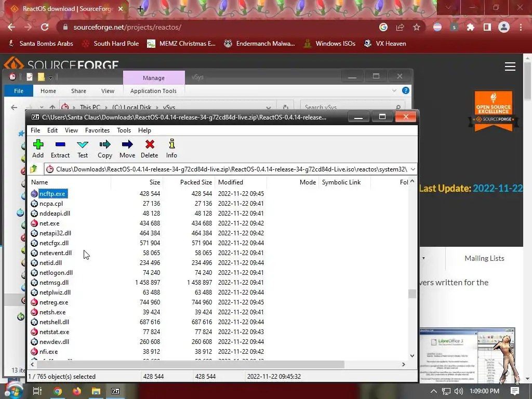532x399 pixels.
Task: Select the net.exe file
Action: tap(49, 223)
